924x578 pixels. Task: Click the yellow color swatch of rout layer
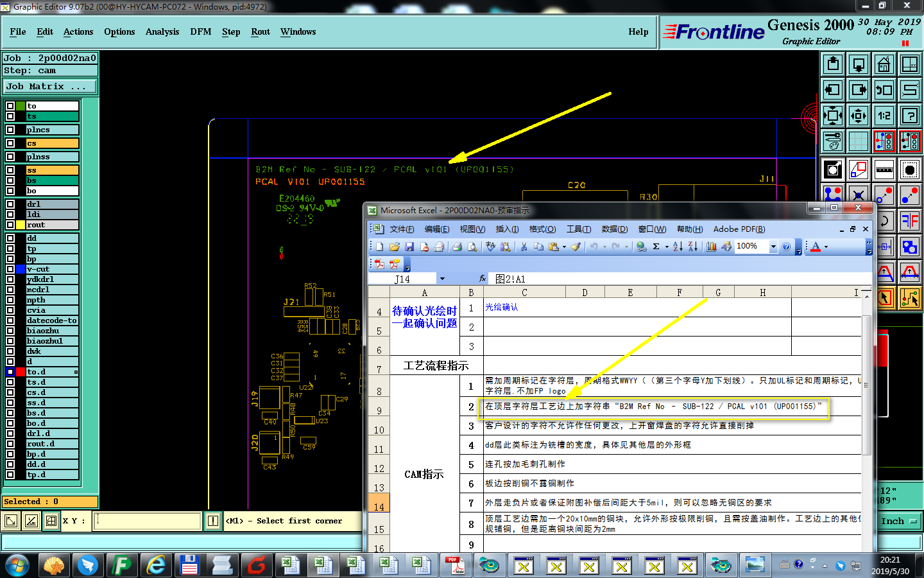coord(21,225)
